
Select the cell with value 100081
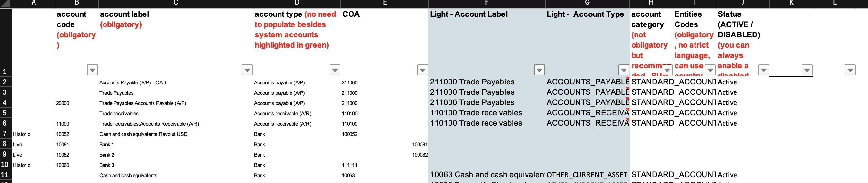[419, 145]
